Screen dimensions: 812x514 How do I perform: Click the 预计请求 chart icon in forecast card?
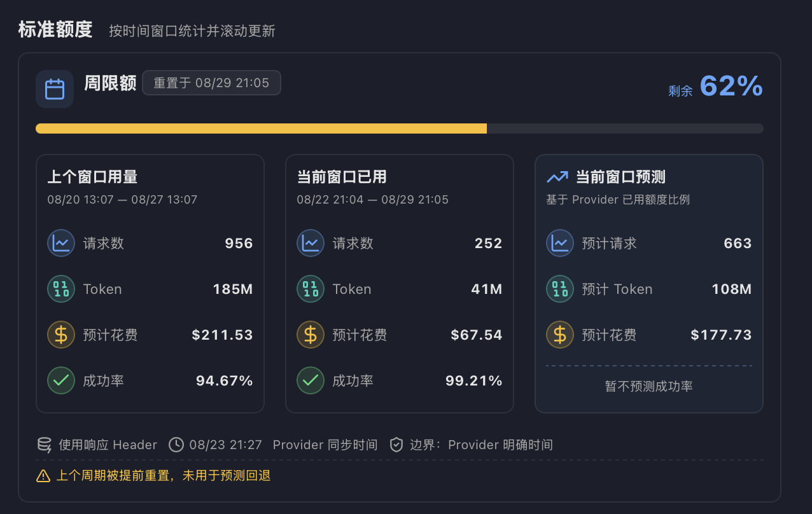[560, 243]
